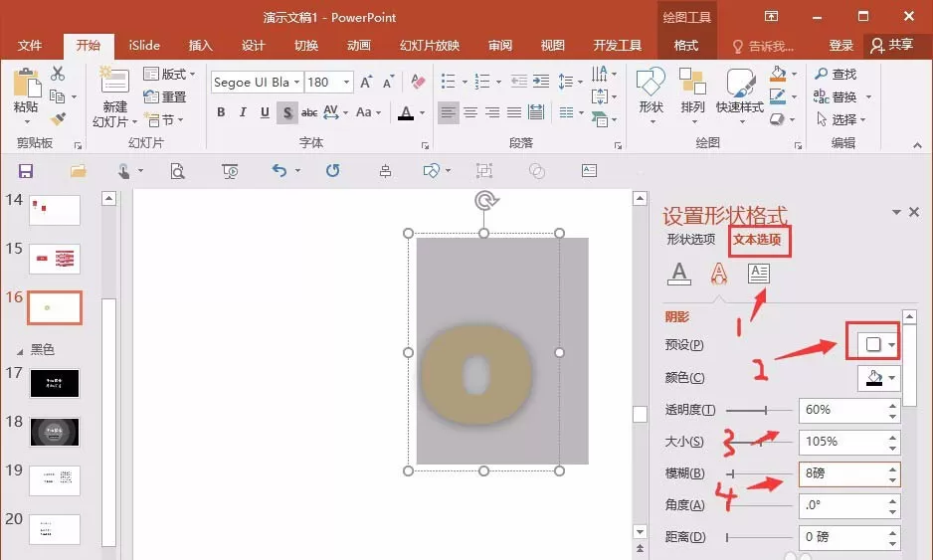Switch to the 形状选项 tab

coord(691,240)
